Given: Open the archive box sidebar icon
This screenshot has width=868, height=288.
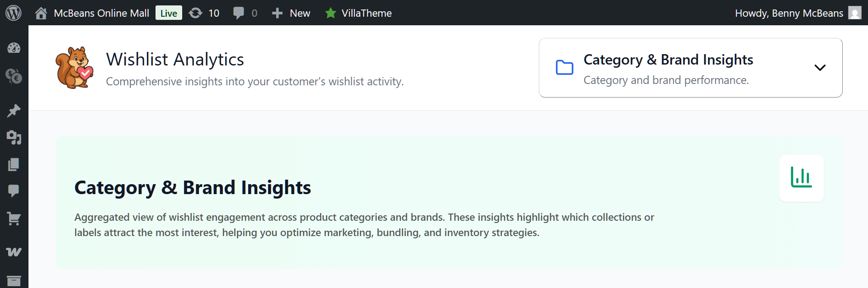Looking at the screenshot, I should click(14, 281).
